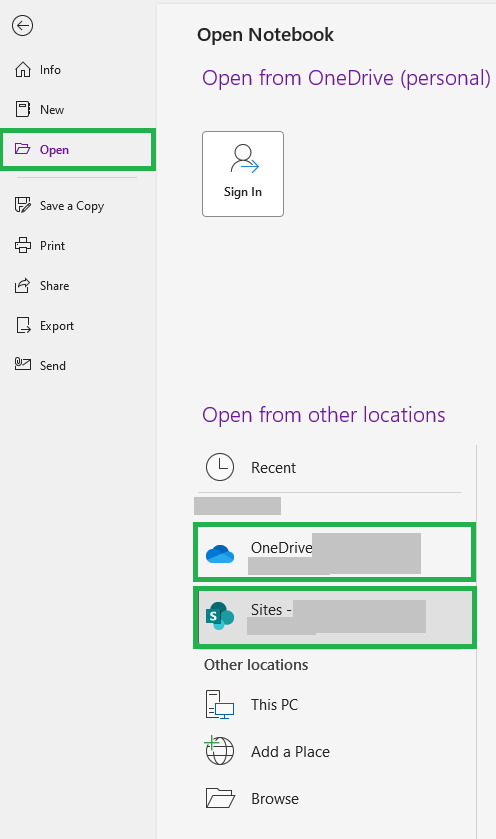Click the Recent clock icon

tap(220, 467)
